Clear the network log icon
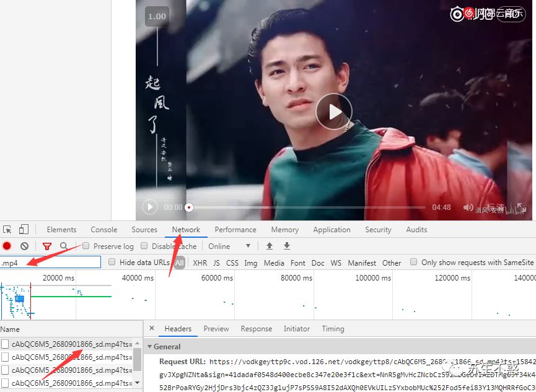Viewport: 536px width, 392px height. [x=24, y=246]
